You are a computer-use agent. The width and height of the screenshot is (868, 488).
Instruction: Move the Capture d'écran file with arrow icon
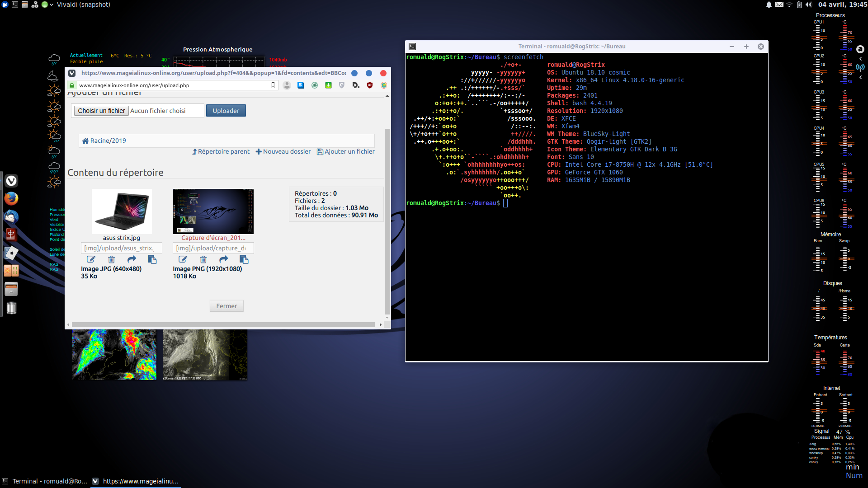223,259
